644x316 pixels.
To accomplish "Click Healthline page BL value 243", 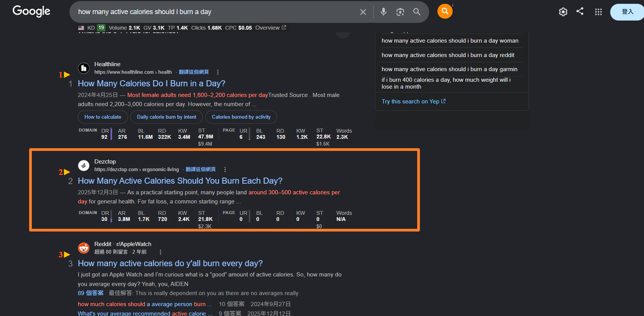I will click(x=261, y=137).
